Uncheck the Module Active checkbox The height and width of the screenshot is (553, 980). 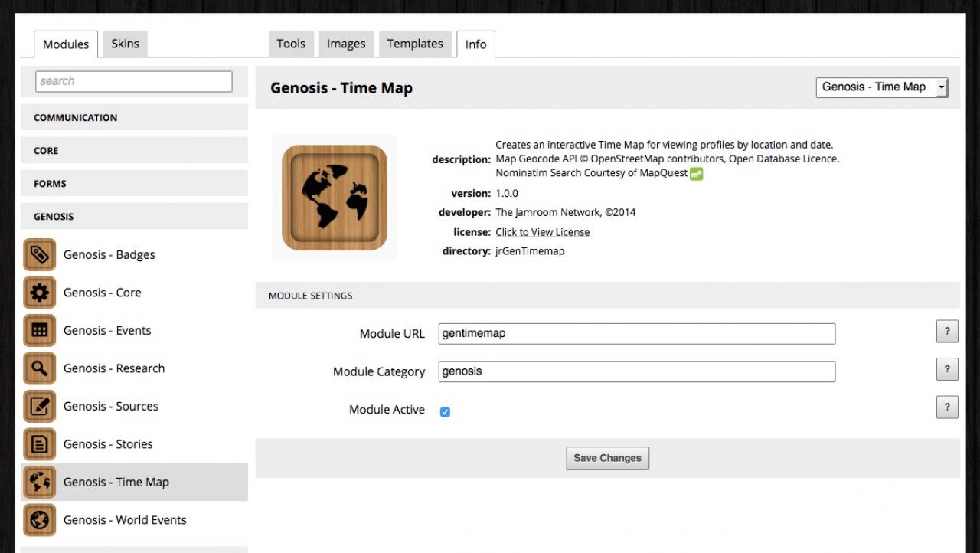point(445,411)
